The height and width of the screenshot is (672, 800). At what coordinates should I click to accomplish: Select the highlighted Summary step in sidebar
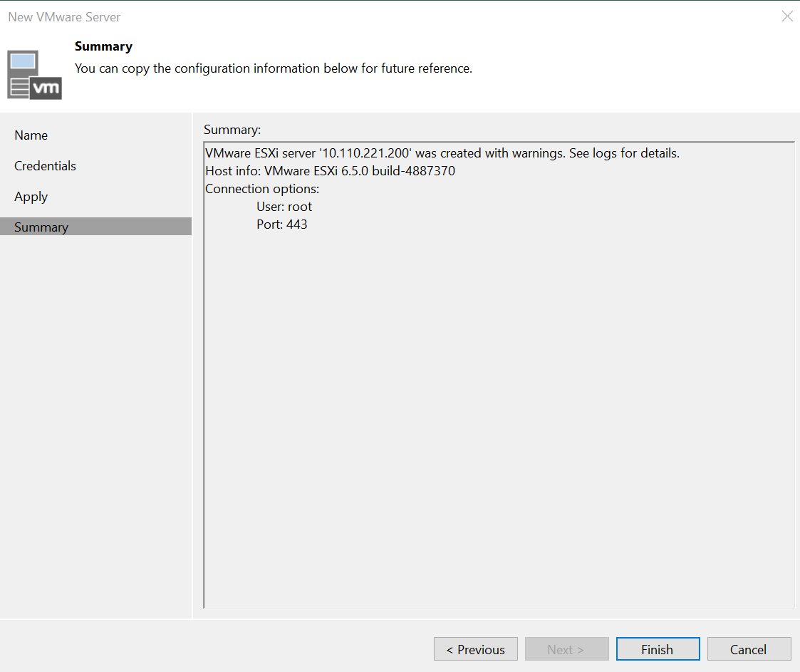[x=41, y=227]
